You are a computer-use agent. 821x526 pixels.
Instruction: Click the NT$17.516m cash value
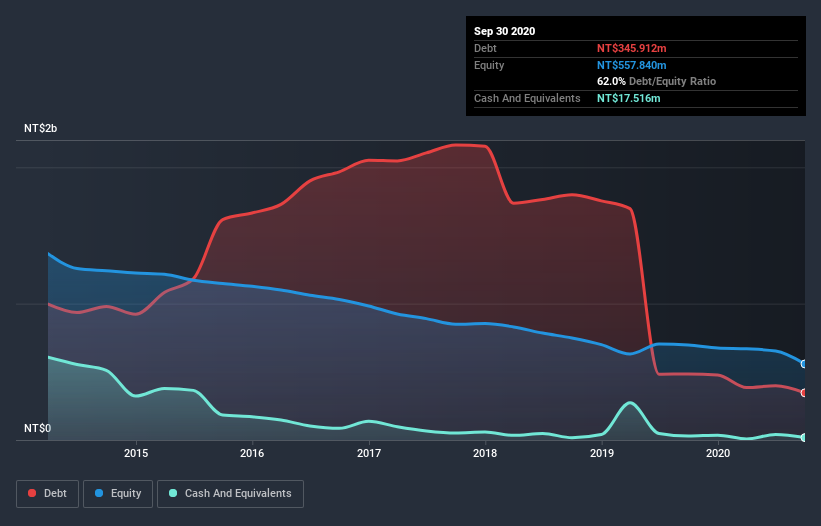(x=628, y=98)
